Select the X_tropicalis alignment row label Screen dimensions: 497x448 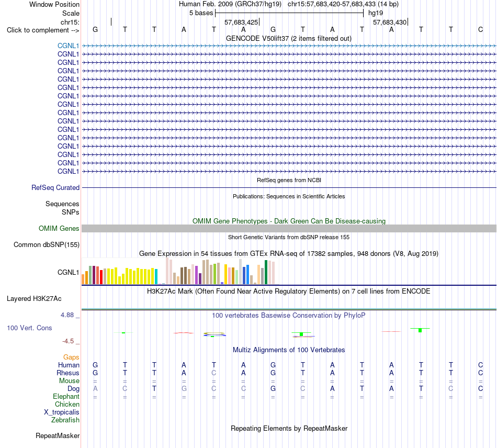62,412
